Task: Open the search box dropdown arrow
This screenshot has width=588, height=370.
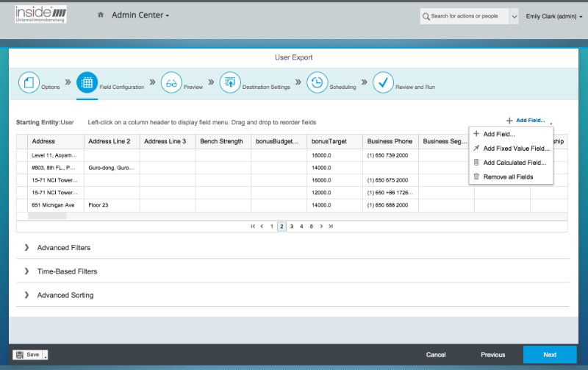Action: click(513, 16)
